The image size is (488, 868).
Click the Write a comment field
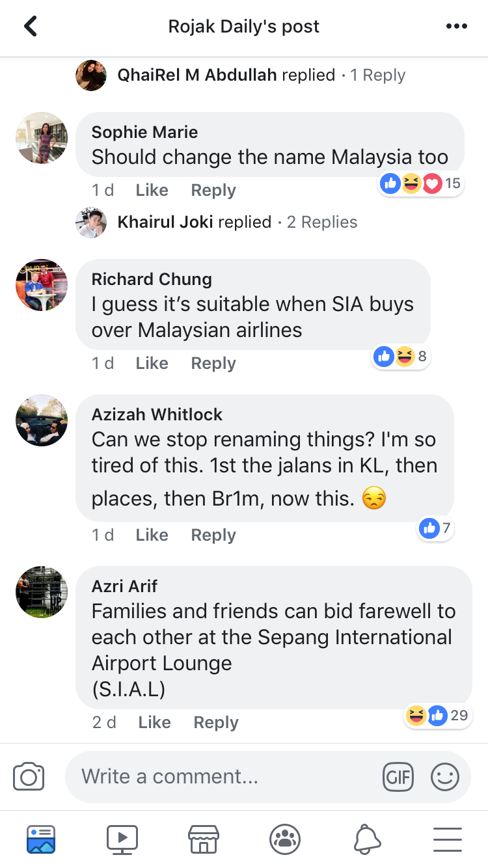click(x=195, y=776)
